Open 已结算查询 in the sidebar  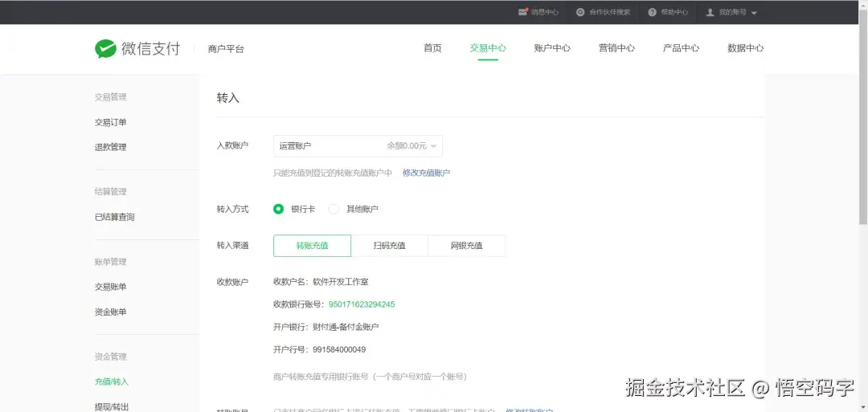tap(115, 217)
